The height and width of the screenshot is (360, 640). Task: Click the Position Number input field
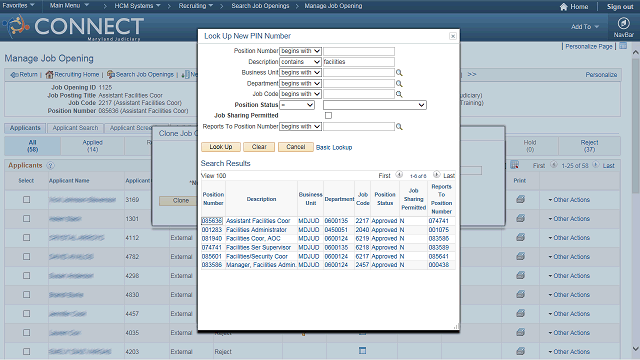(359, 51)
